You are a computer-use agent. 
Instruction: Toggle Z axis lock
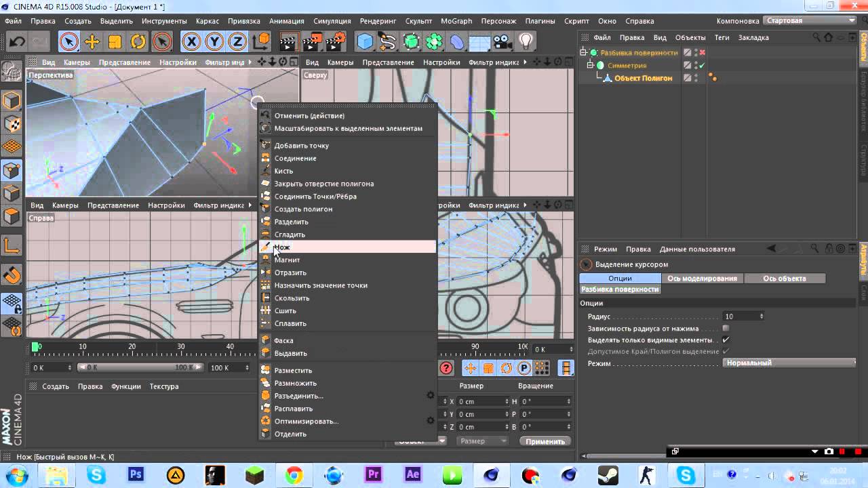[x=237, y=42]
